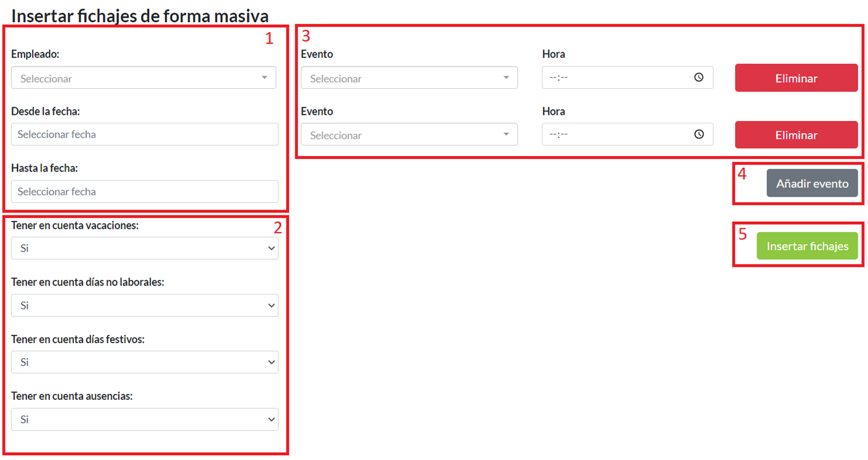Click the 'Insertar fichajes de forma masiva' heading
868x460 pixels.
(x=140, y=16)
